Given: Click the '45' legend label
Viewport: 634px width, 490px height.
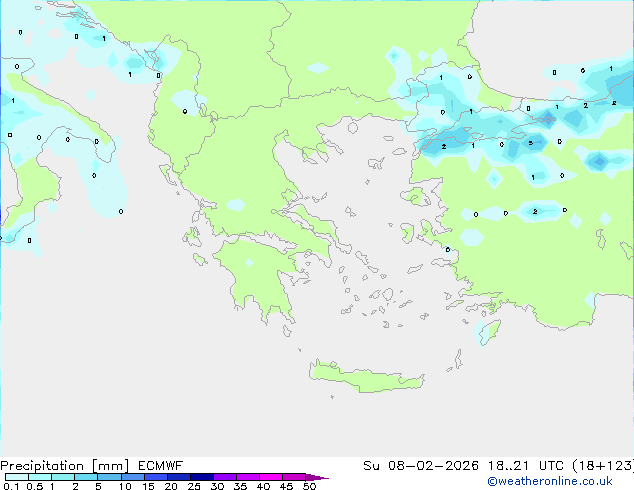Looking at the screenshot, I should (x=286, y=486).
